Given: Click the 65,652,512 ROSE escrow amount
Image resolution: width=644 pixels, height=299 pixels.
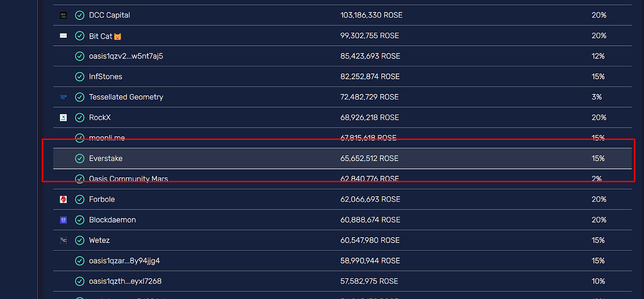Looking at the screenshot, I should coord(369,158).
